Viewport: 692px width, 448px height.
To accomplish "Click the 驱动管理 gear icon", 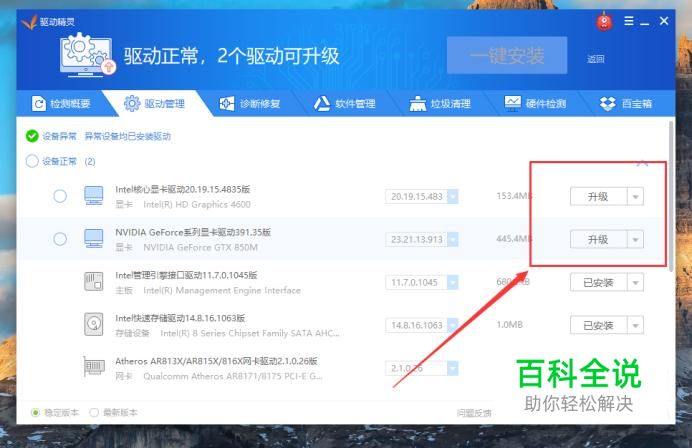I will pyautogui.click(x=132, y=104).
